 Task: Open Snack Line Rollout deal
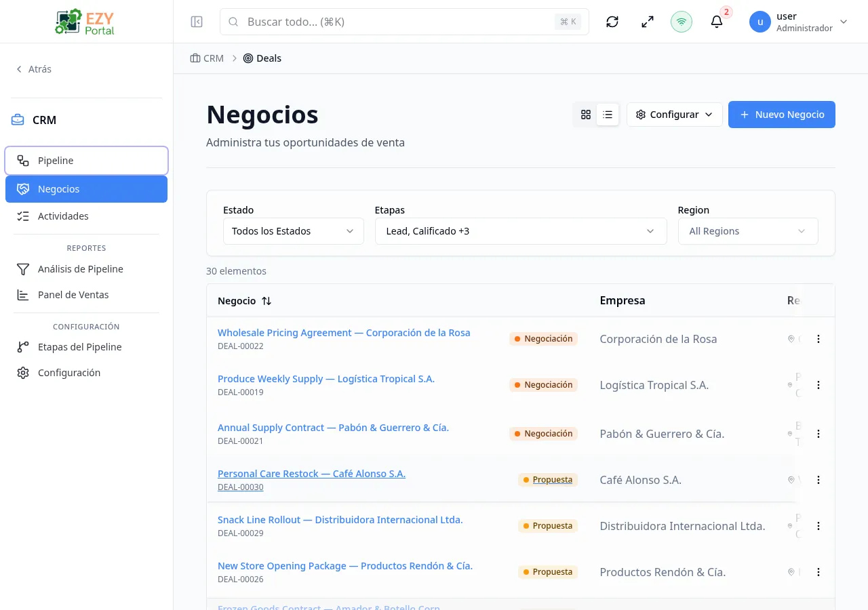tap(340, 520)
